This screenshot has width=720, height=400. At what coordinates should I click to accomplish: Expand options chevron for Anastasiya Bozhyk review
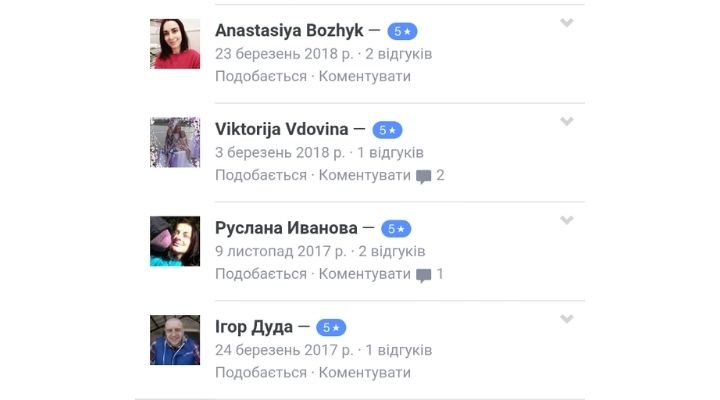click(x=567, y=23)
